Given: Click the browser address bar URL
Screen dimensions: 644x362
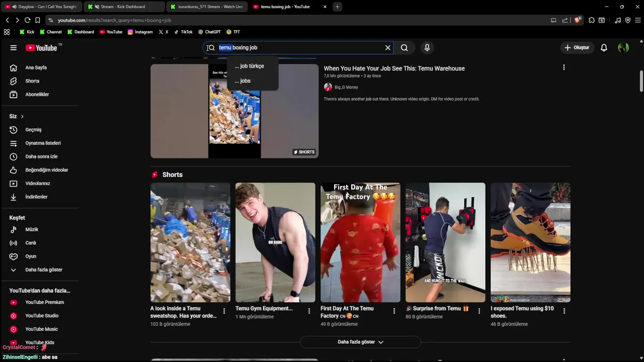Looking at the screenshot, I should (x=114, y=20).
